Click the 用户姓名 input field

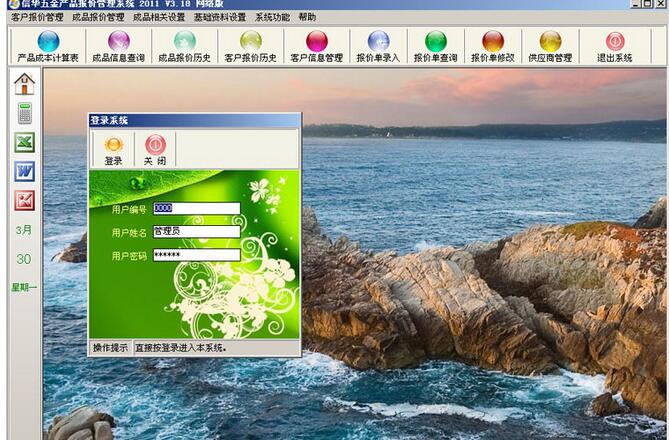[197, 232]
